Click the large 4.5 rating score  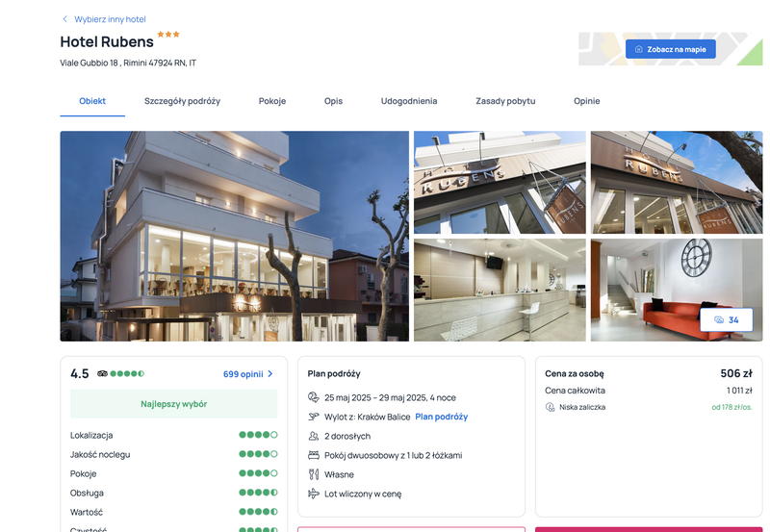(x=80, y=374)
